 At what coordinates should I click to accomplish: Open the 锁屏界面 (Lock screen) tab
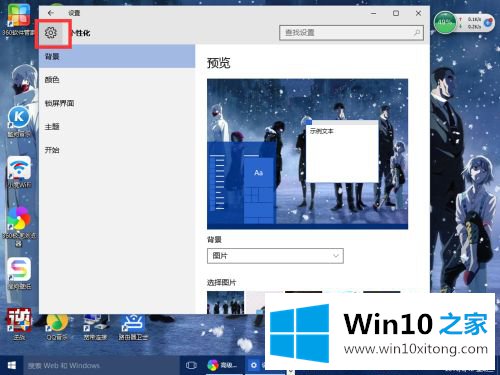click(117, 103)
